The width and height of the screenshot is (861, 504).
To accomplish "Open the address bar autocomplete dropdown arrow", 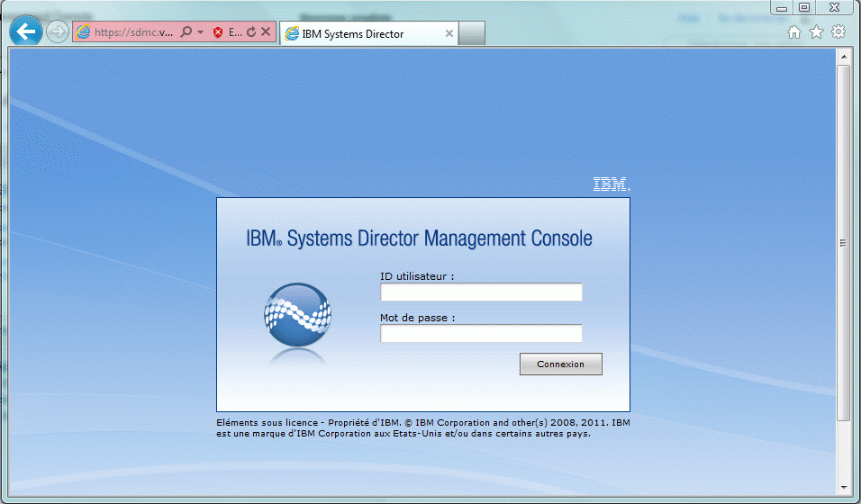I will click(x=201, y=32).
